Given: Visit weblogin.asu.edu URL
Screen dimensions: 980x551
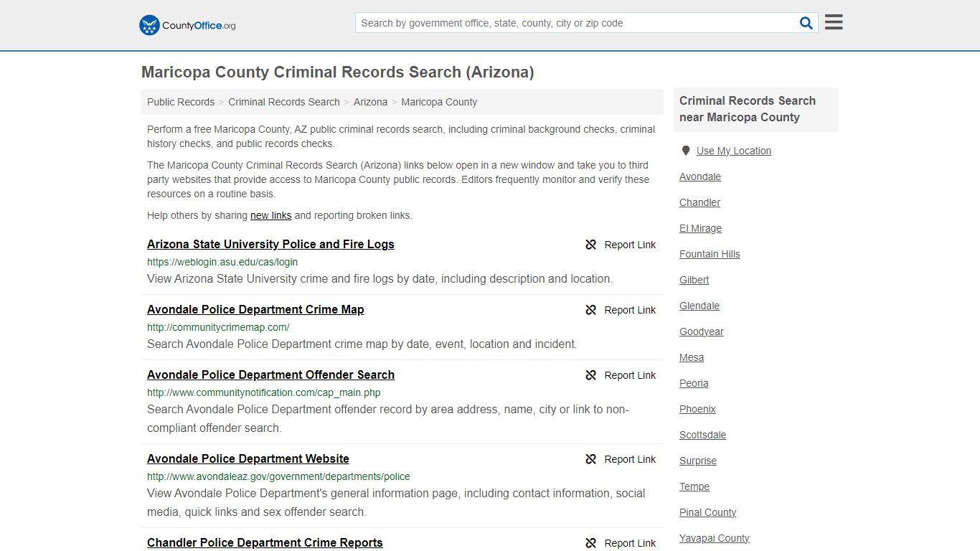Looking at the screenshot, I should (222, 262).
